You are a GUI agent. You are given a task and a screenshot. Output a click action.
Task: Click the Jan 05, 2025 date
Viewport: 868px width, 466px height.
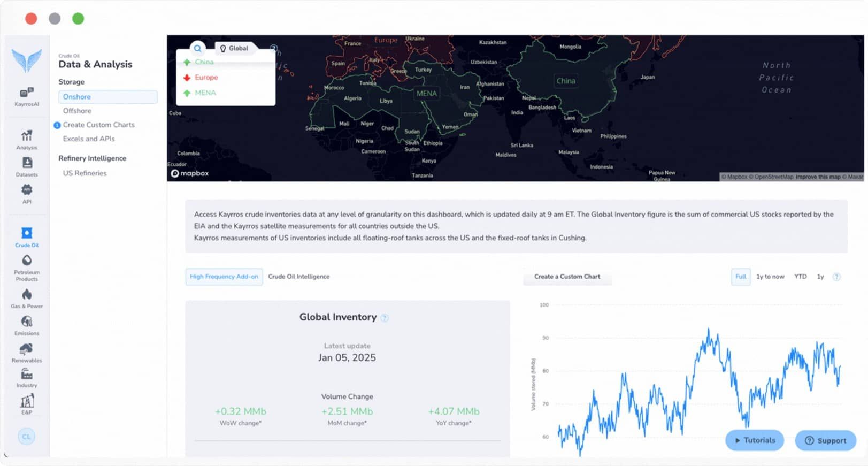click(x=347, y=357)
